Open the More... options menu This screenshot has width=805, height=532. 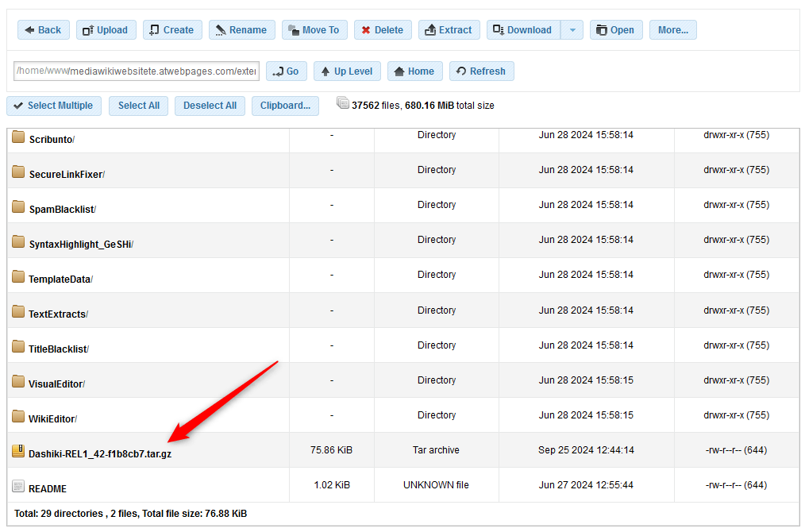click(x=672, y=29)
